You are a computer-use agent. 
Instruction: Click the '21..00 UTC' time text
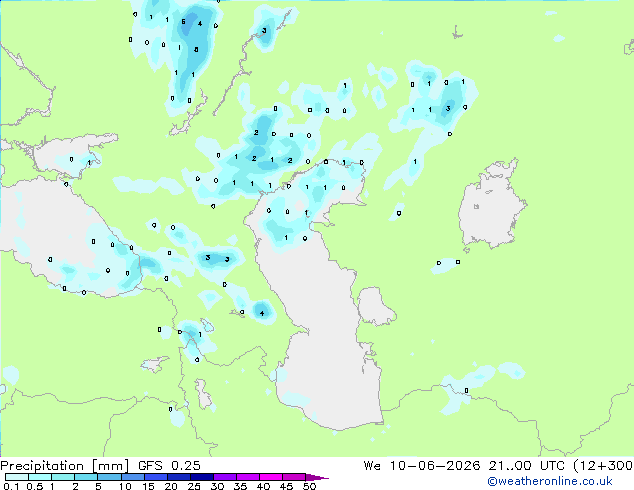(x=526, y=466)
